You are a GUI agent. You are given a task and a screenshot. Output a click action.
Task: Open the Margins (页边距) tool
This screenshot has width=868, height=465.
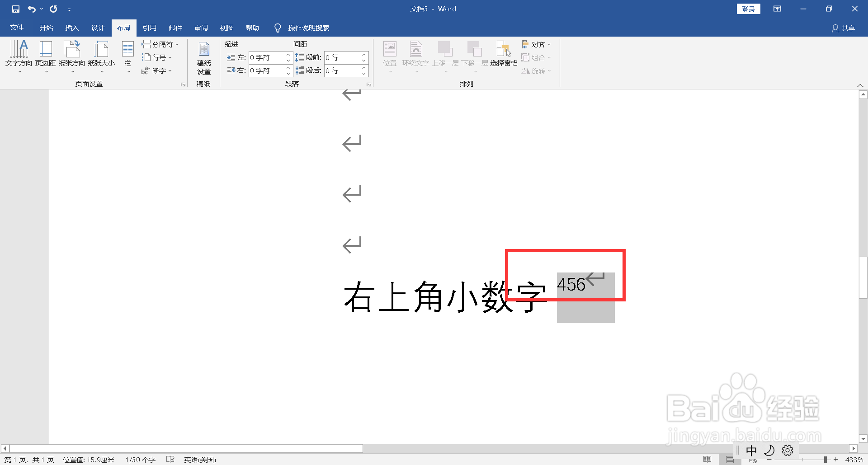click(x=46, y=56)
